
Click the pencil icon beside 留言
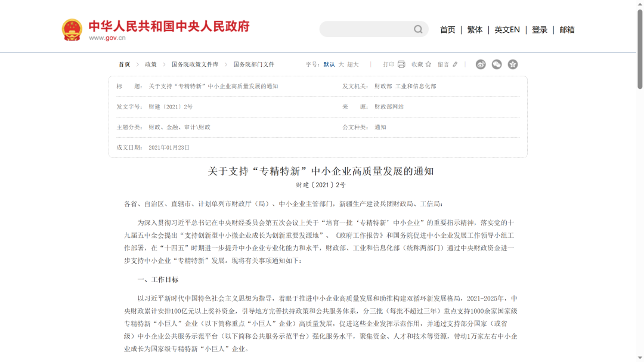[456, 64]
